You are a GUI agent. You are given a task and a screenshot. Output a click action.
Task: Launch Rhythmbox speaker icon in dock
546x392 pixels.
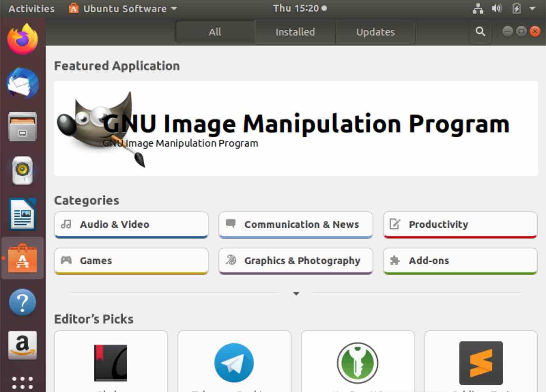(x=23, y=170)
